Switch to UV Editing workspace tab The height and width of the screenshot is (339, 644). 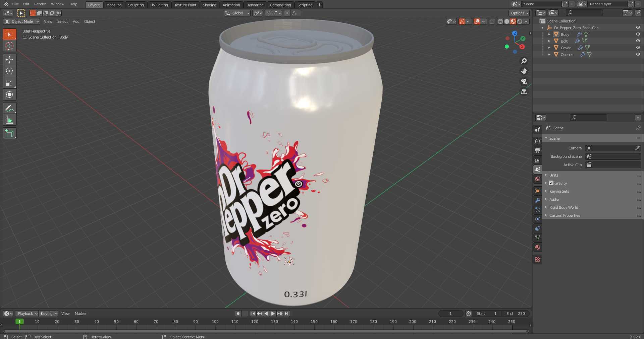coord(159,5)
